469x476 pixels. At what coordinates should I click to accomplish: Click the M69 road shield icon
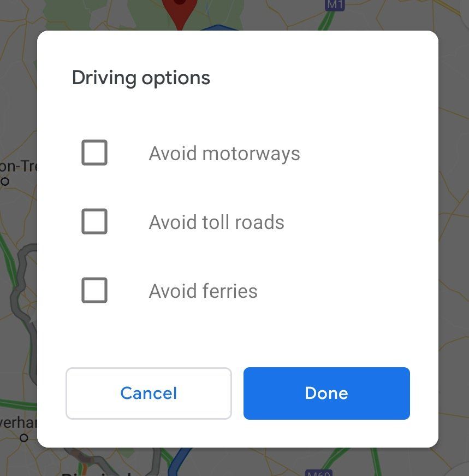pos(318,473)
